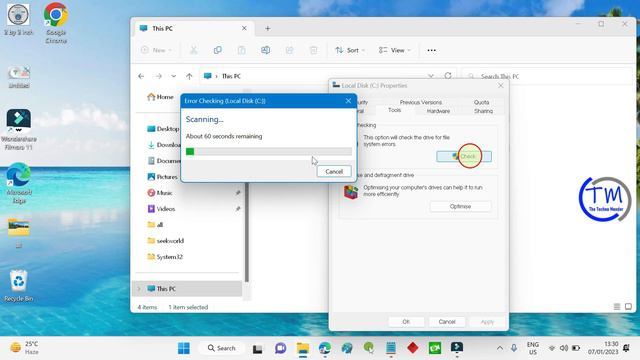
Task: Click Cancel in Local Disk Properties
Action: click(447, 322)
